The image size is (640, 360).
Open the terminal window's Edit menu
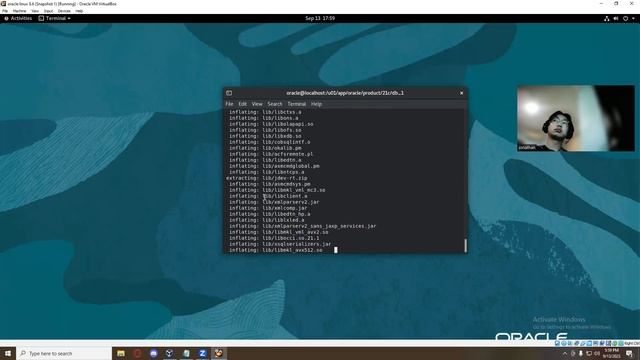242,104
